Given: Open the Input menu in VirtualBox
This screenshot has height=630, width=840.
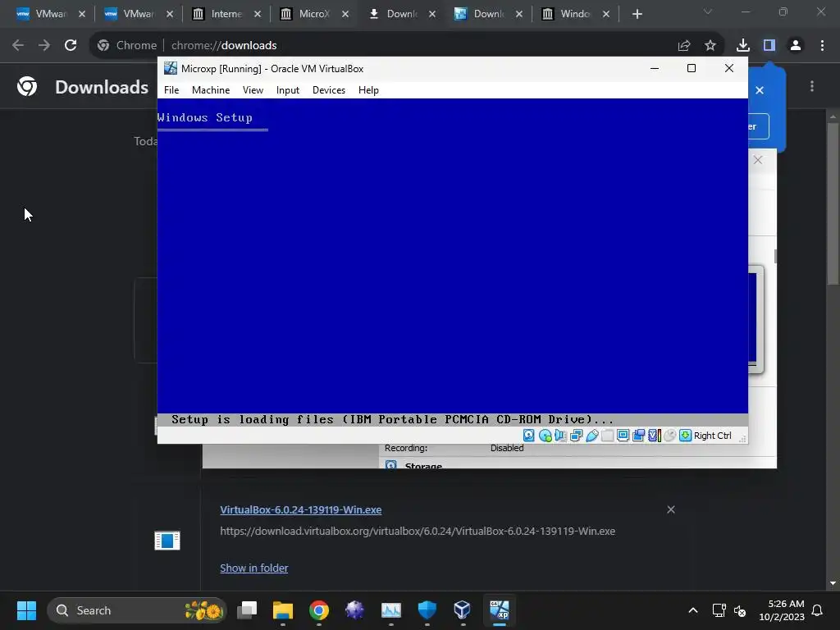Looking at the screenshot, I should click(x=288, y=90).
